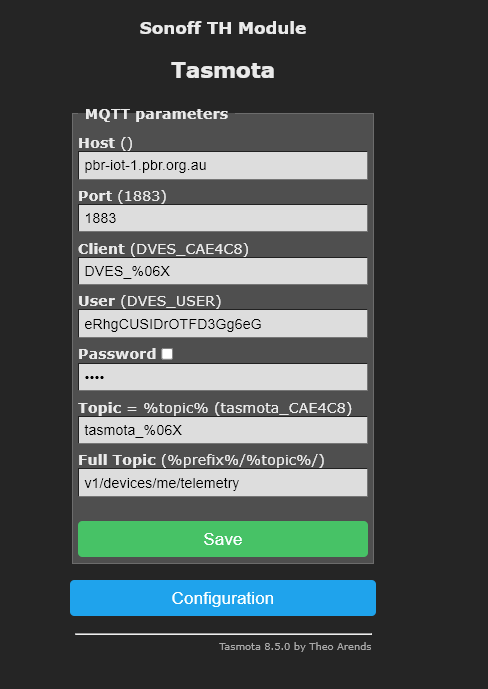Select the Port input containing 1883

pos(223,218)
